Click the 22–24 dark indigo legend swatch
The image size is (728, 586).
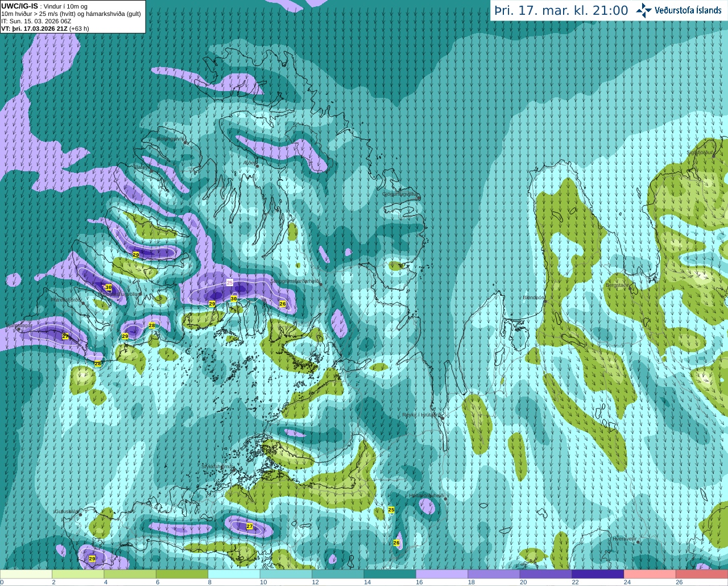coord(598,574)
